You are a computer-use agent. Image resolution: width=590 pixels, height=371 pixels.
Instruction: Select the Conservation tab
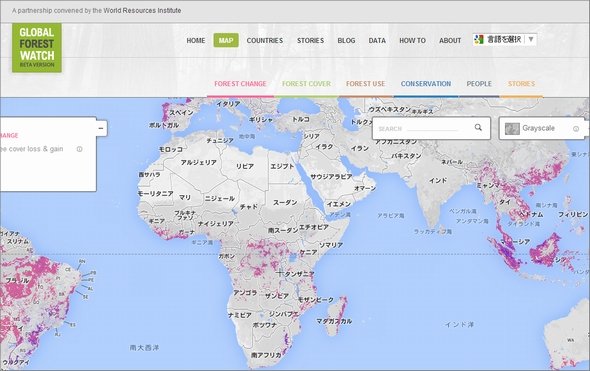(x=426, y=84)
